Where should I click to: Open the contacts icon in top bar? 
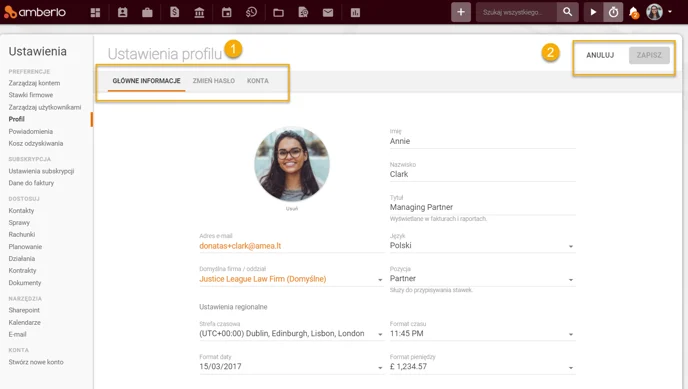pyautogui.click(x=122, y=12)
